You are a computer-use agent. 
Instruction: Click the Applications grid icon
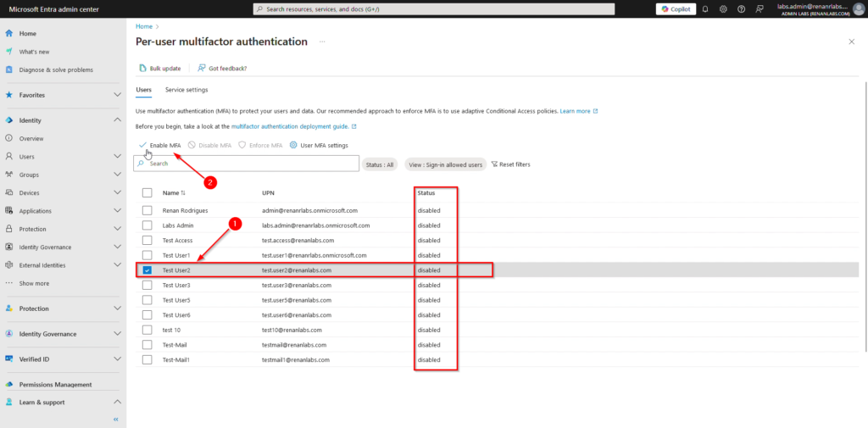click(x=8, y=211)
